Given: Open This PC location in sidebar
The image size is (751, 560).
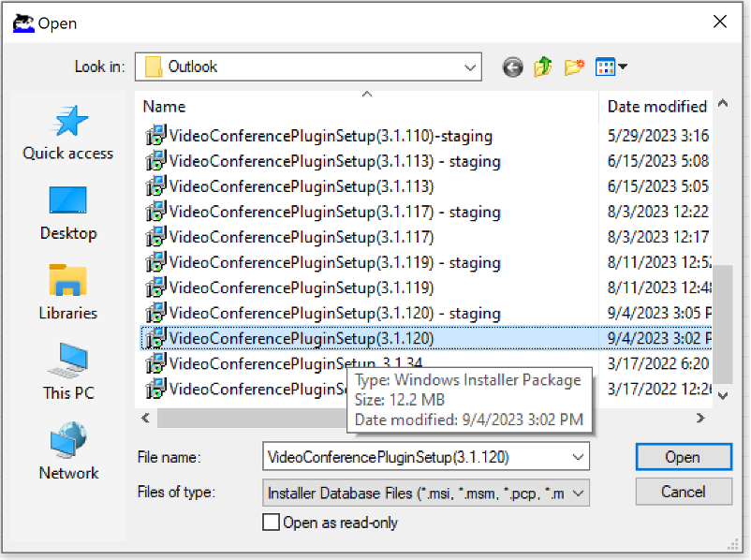Looking at the screenshot, I should 68,372.
